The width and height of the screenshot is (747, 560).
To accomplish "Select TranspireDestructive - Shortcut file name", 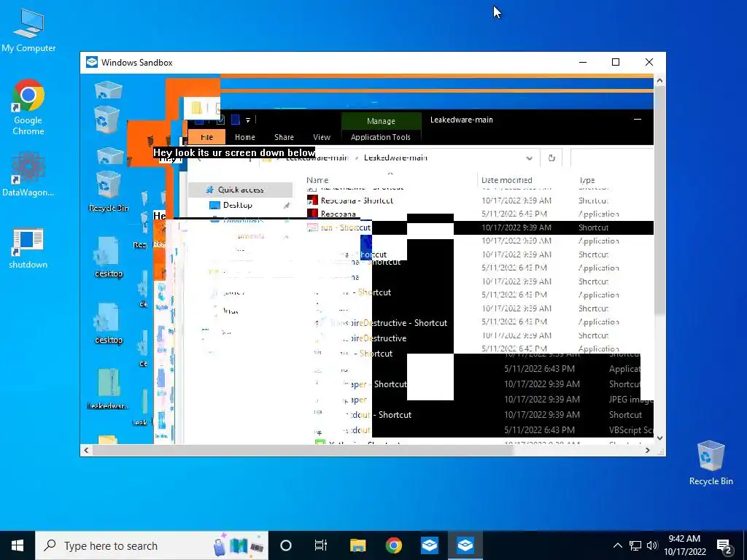I will point(389,323).
